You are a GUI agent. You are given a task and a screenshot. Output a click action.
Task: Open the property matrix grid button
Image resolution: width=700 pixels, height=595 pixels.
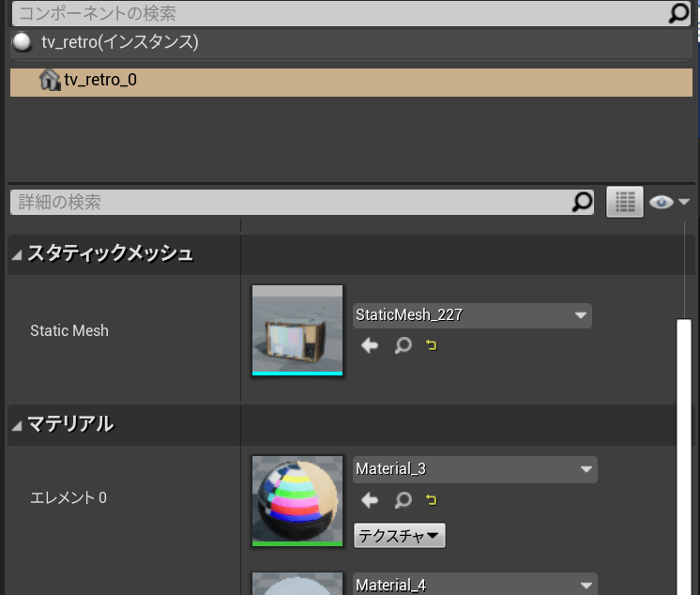625,202
